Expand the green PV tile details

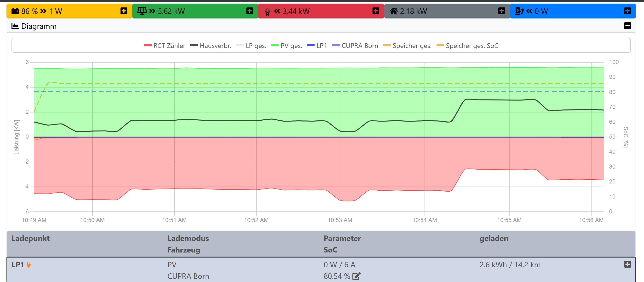tap(249, 11)
